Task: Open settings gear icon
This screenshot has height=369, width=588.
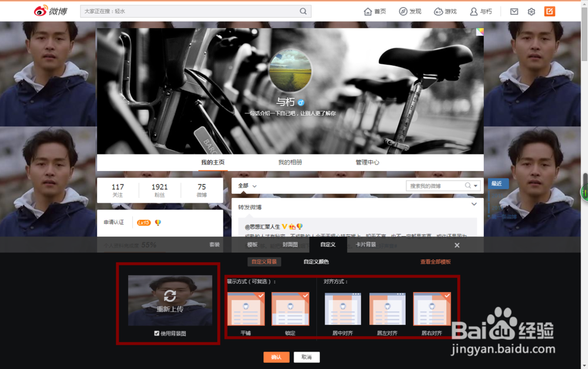Action: pos(532,12)
